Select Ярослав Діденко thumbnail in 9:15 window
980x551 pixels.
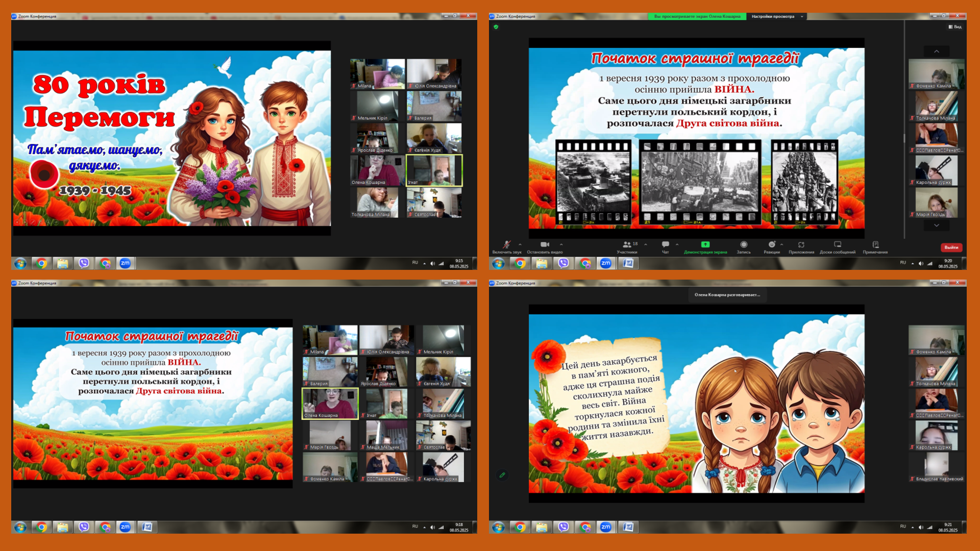378,138
